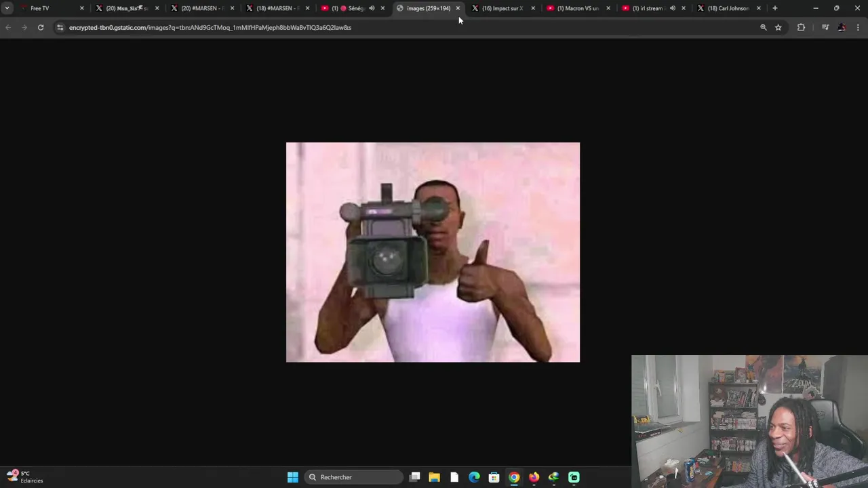Close the images (259×194) tab
868x488 pixels.
(458, 8)
